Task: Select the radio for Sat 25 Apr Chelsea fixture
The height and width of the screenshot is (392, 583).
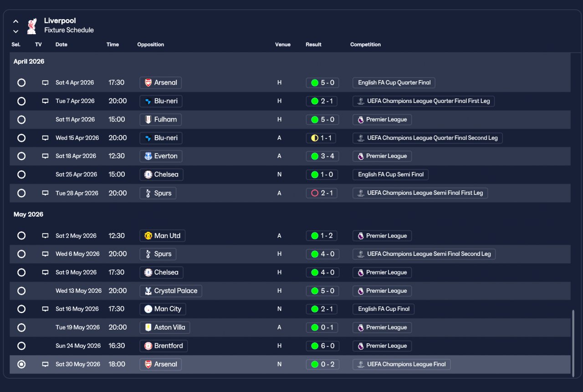Action: coord(21,174)
